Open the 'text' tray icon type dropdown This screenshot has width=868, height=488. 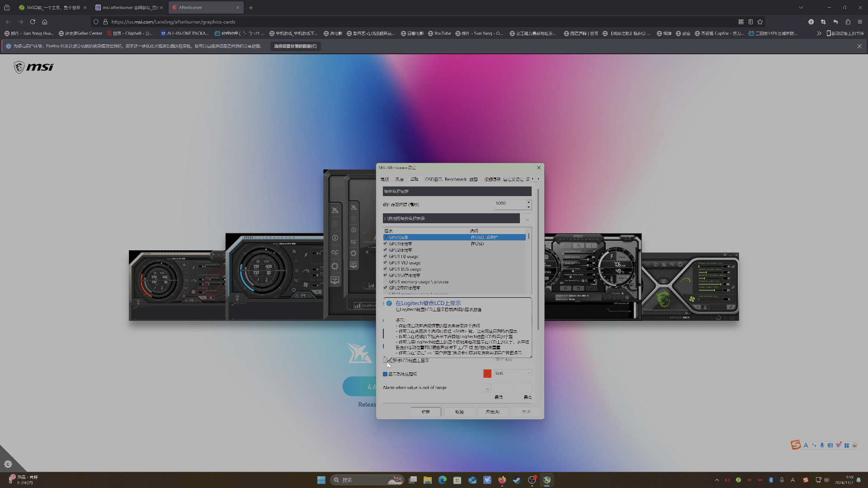(x=513, y=373)
